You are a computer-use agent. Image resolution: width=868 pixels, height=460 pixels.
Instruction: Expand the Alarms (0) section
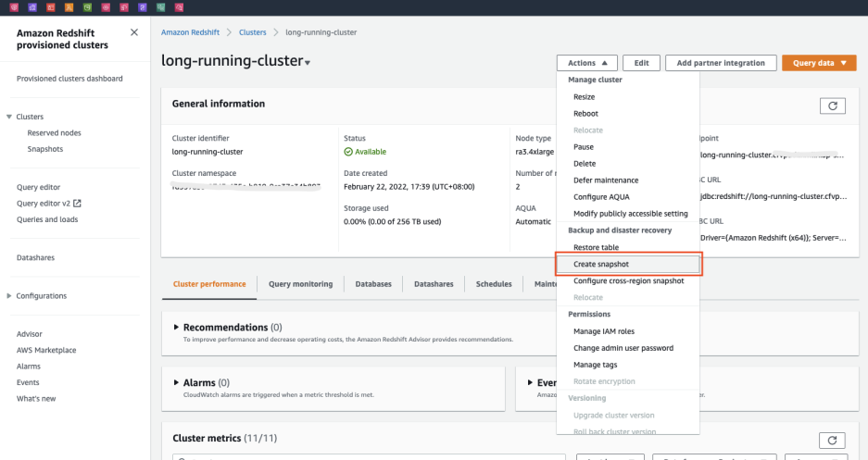point(176,382)
